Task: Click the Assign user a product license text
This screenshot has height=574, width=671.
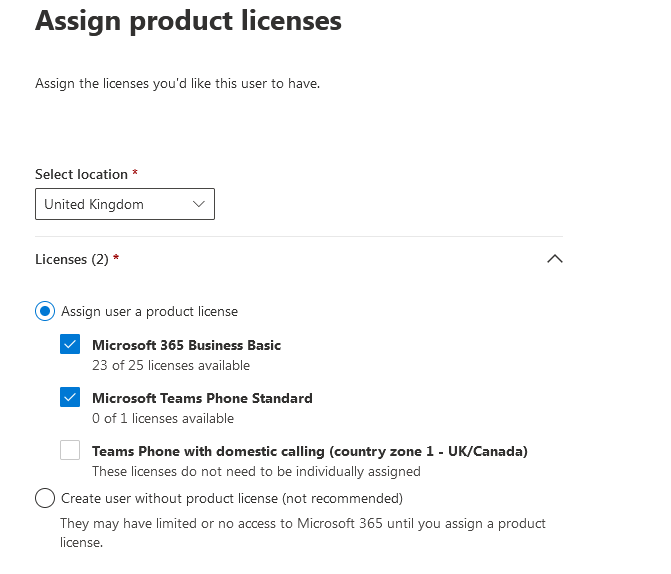Action: (x=149, y=311)
